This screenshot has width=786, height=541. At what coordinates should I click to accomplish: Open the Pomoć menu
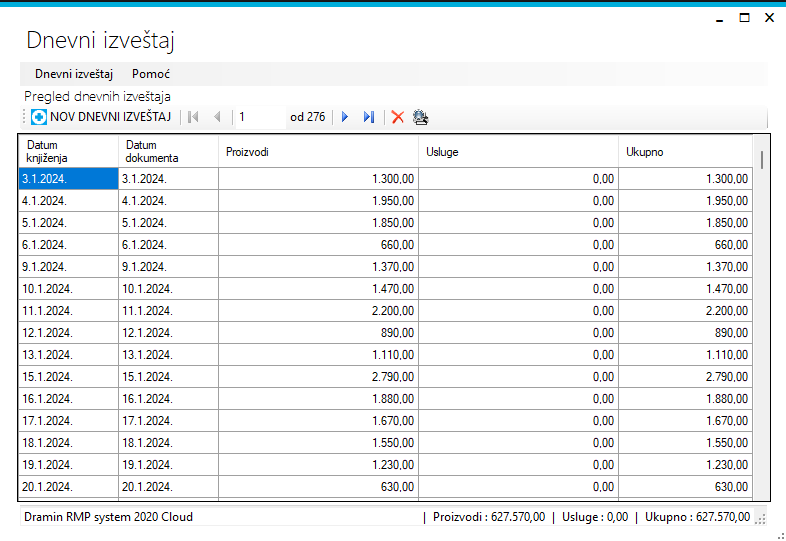pos(151,74)
